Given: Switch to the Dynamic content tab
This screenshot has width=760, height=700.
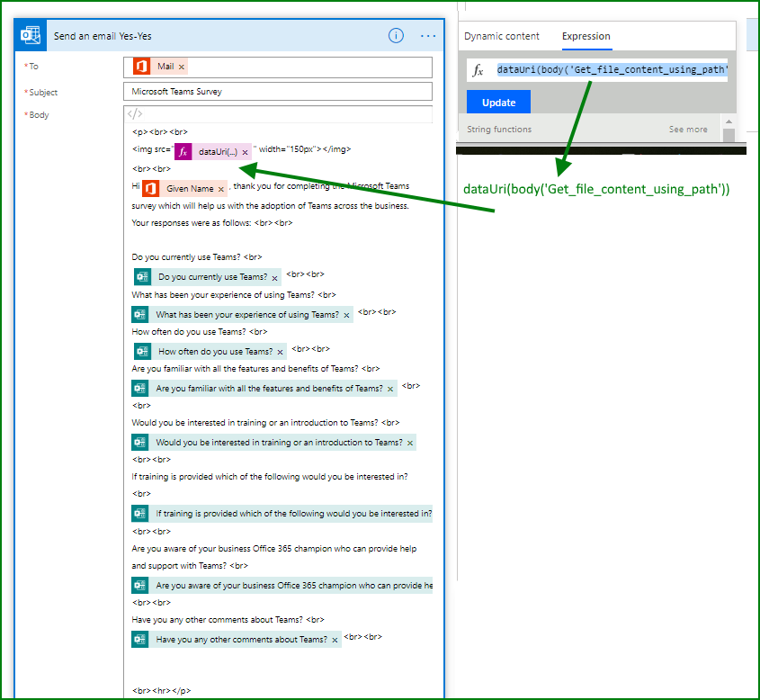Looking at the screenshot, I should coord(501,36).
